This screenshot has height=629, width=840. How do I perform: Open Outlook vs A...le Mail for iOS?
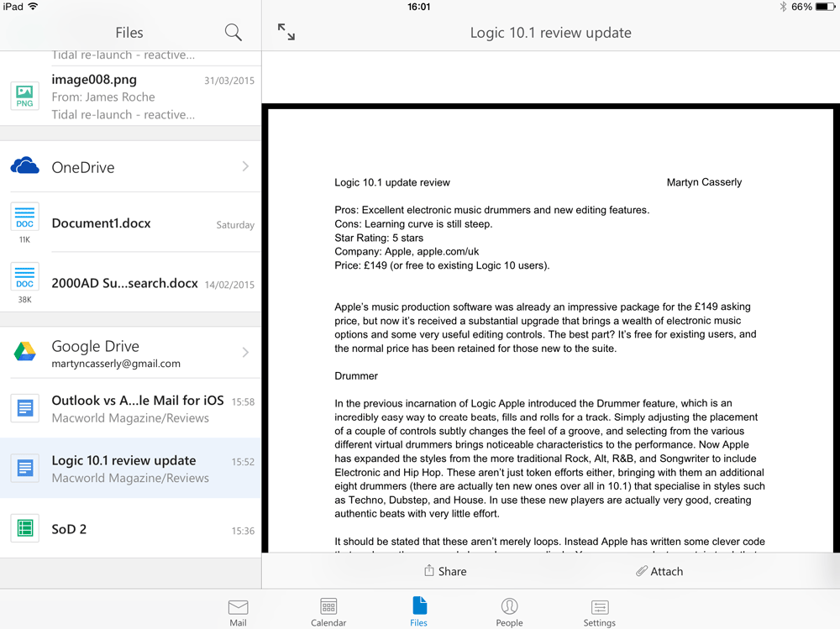[138, 401]
